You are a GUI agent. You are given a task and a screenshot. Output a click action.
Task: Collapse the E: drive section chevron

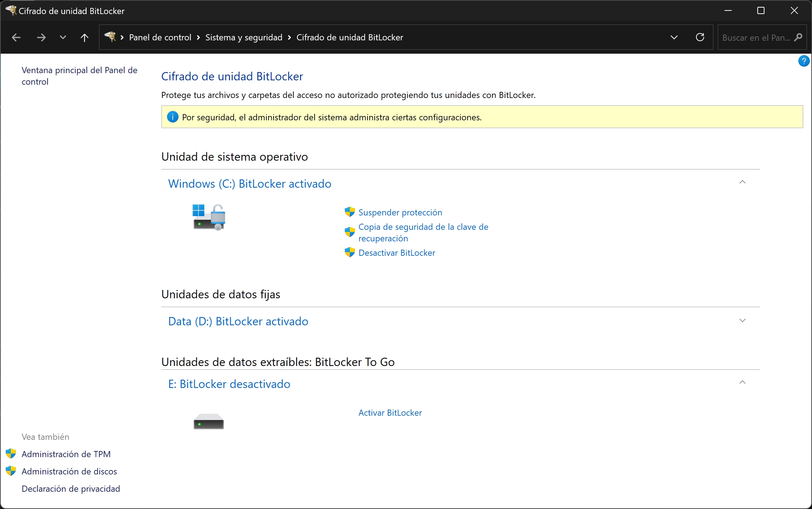tap(742, 382)
